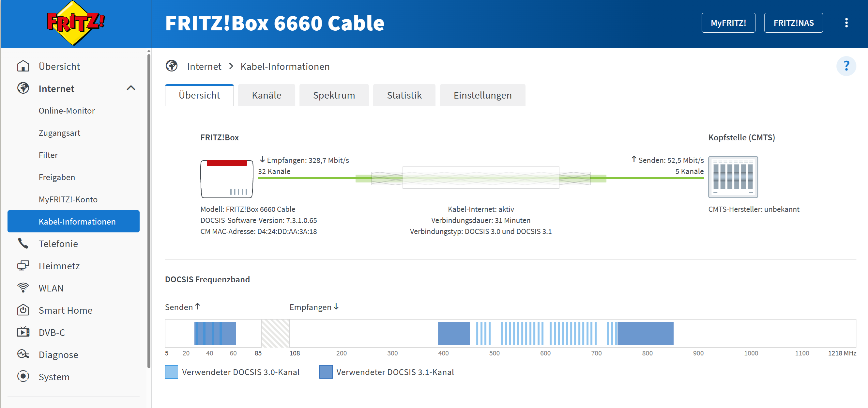Open Zugangsart in the sidebar
The width and height of the screenshot is (868, 408).
[59, 133]
